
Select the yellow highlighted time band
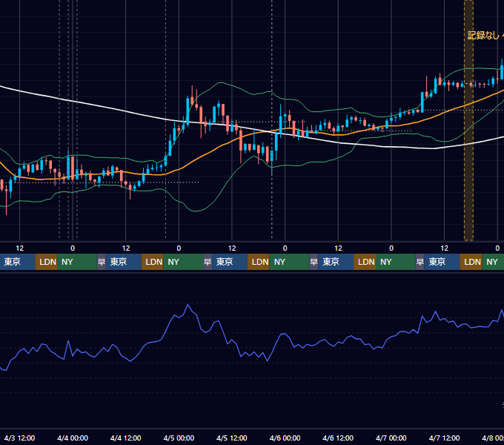(468, 120)
